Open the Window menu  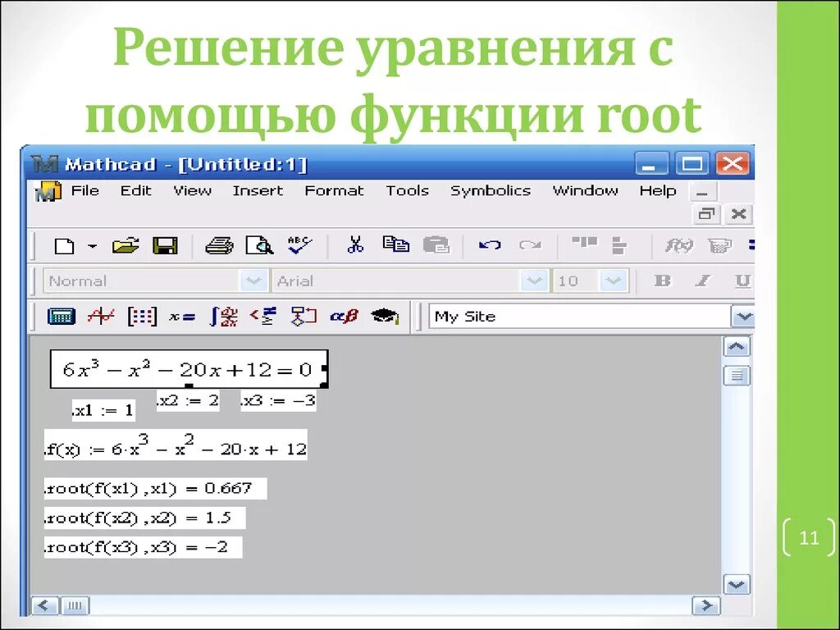click(586, 190)
